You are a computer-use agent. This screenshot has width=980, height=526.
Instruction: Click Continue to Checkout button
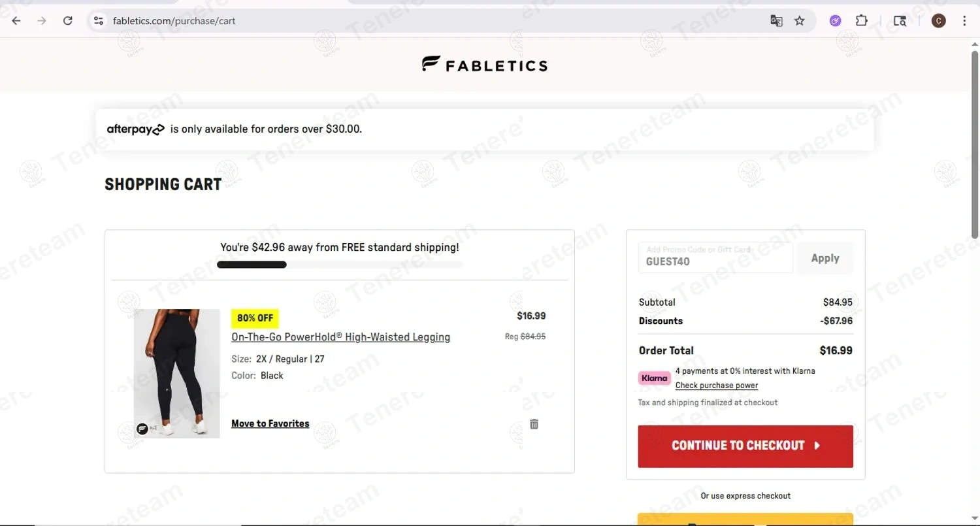[x=745, y=446]
